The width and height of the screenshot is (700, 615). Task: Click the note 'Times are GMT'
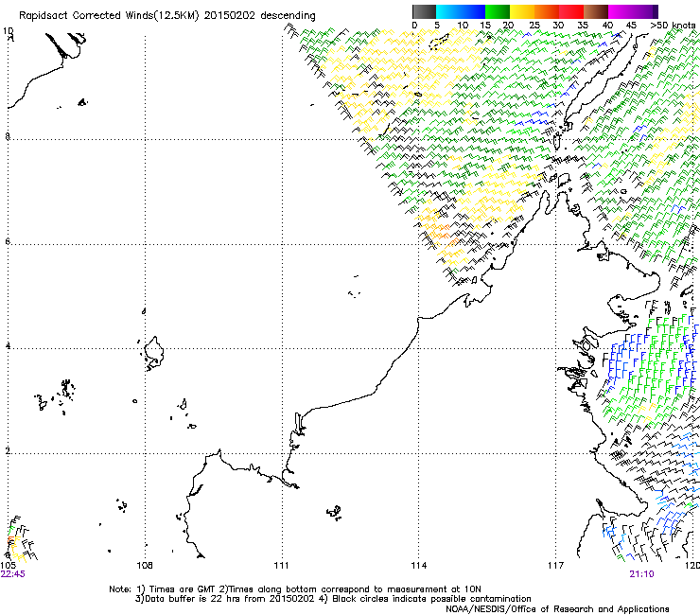point(182,589)
